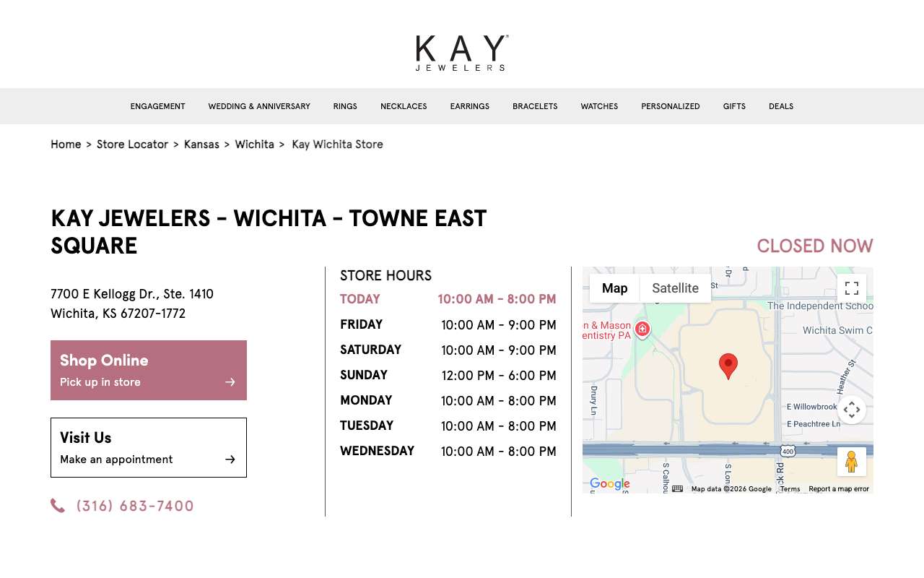The width and height of the screenshot is (924, 578).
Task: Click the red store location pin
Action: click(x=728, y=365)
